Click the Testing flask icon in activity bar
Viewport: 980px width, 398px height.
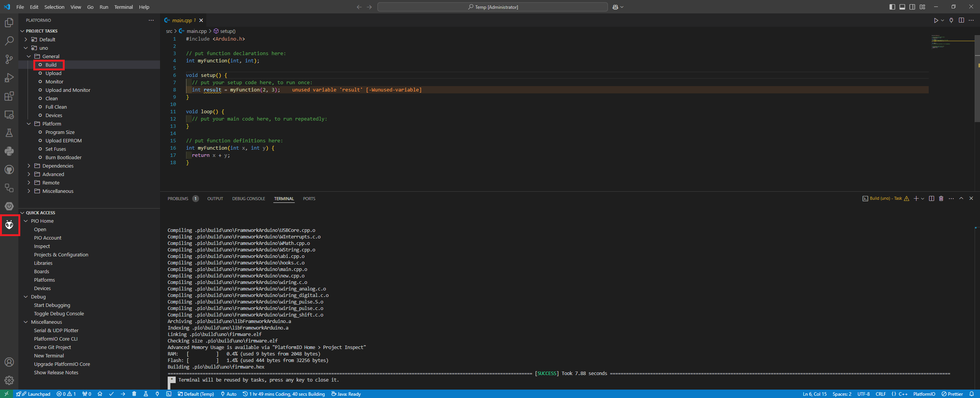pos(9,133)
